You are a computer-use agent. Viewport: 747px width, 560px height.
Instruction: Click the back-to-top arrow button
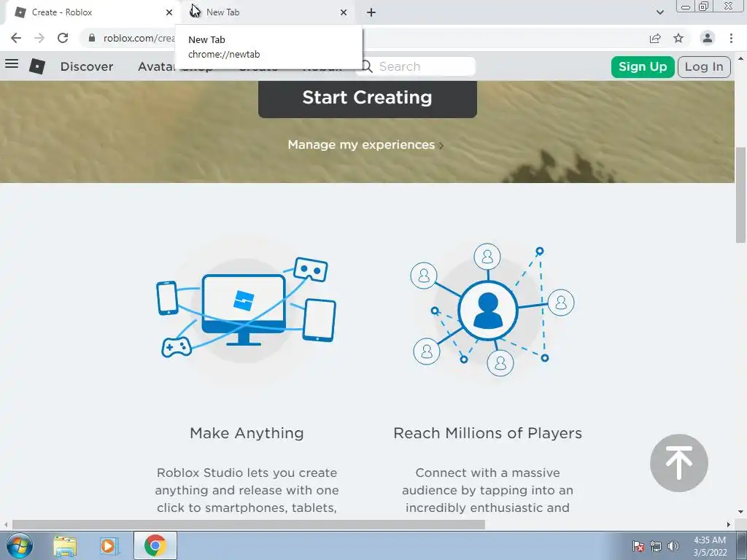tap(679, 463)
